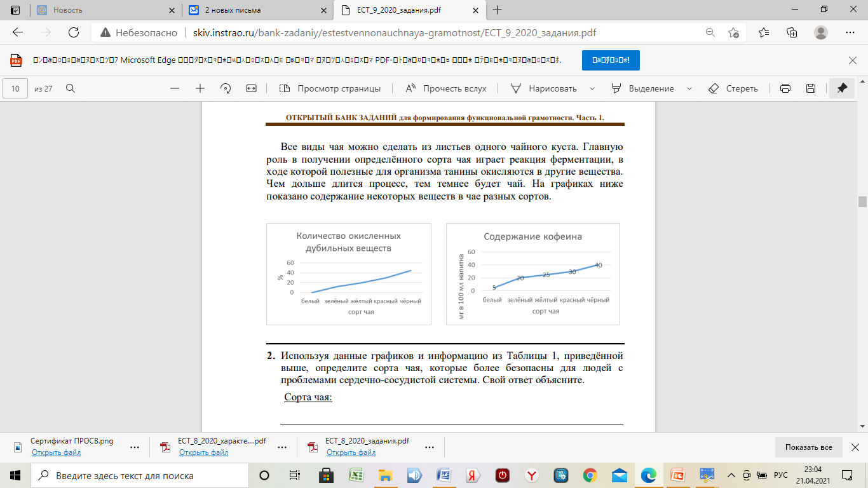The image size is (868, 488).
Task: Open Сертификат ПРОСВ.png download file link
Action: [x=56, y=452]
